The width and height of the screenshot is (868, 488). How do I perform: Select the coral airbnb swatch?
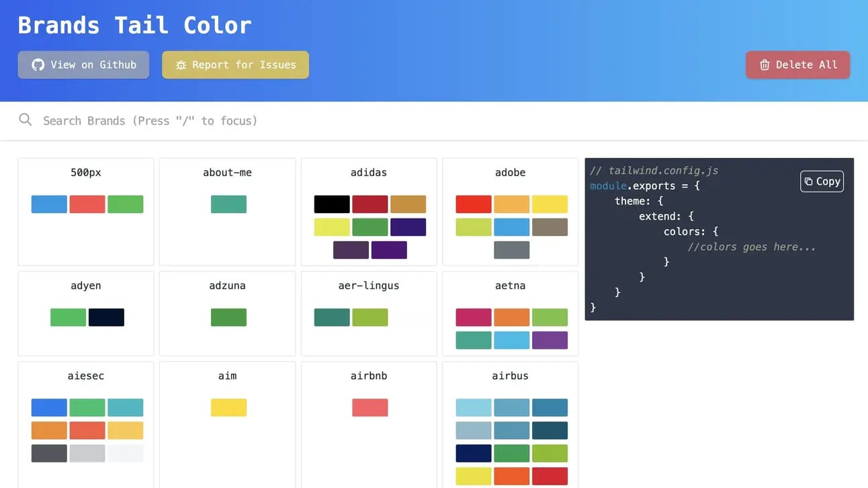pos(370,407)
